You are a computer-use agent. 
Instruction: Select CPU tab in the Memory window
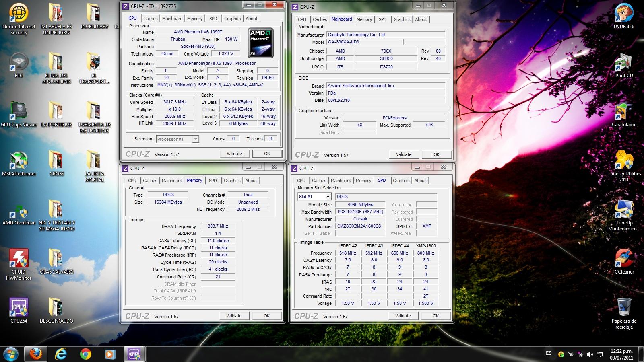pyautogui.click(x=132, y=181)
